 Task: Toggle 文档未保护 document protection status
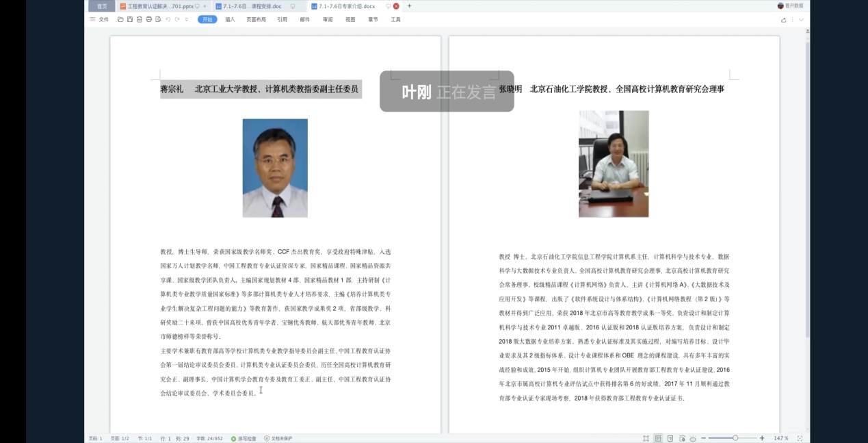tap(278, 438)
